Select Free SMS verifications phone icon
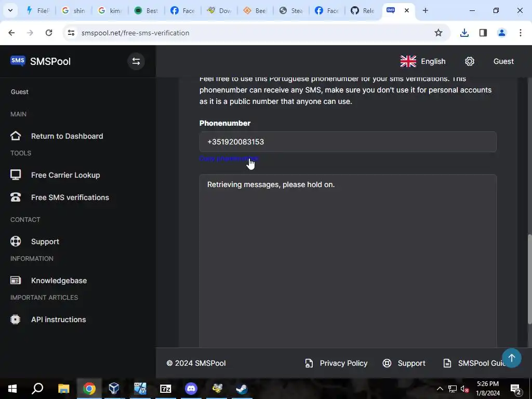The width and height of the screenshot is (532, 399). point(16,197)
